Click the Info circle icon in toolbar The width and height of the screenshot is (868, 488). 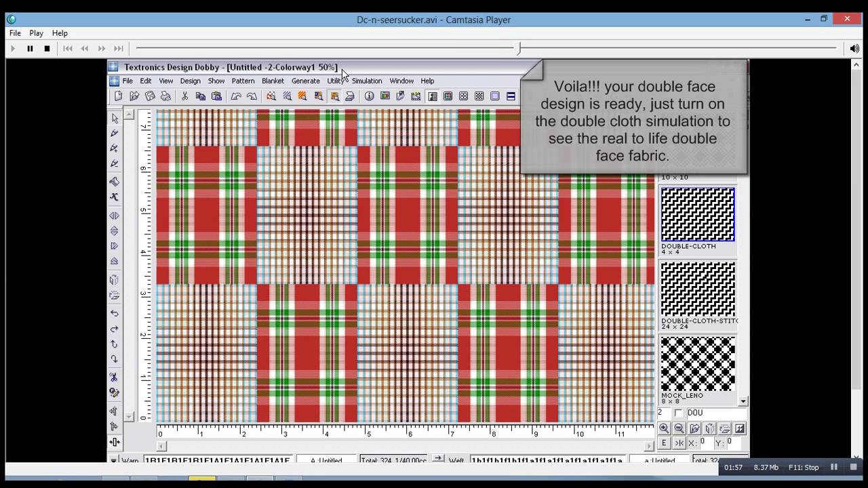pyautogui.click(x=370, y=96)
